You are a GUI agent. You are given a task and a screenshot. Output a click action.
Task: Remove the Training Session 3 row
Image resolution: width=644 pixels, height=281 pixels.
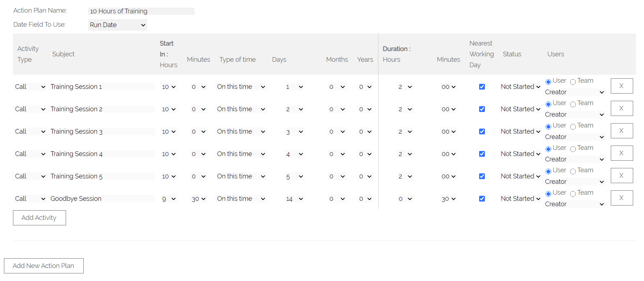[x=621, y=131]
